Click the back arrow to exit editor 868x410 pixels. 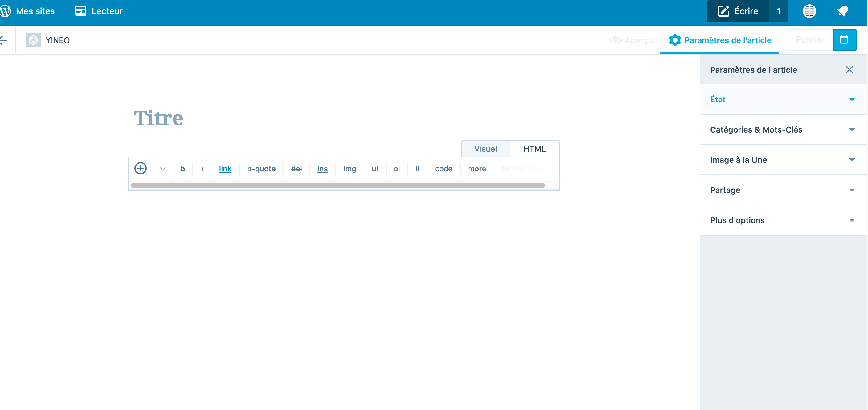3,40
